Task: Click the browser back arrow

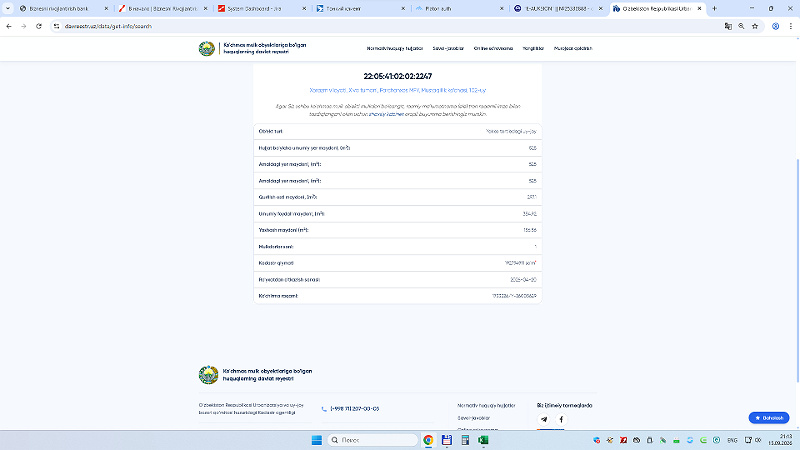Action: pyautogui.click(x=9, y=26)
